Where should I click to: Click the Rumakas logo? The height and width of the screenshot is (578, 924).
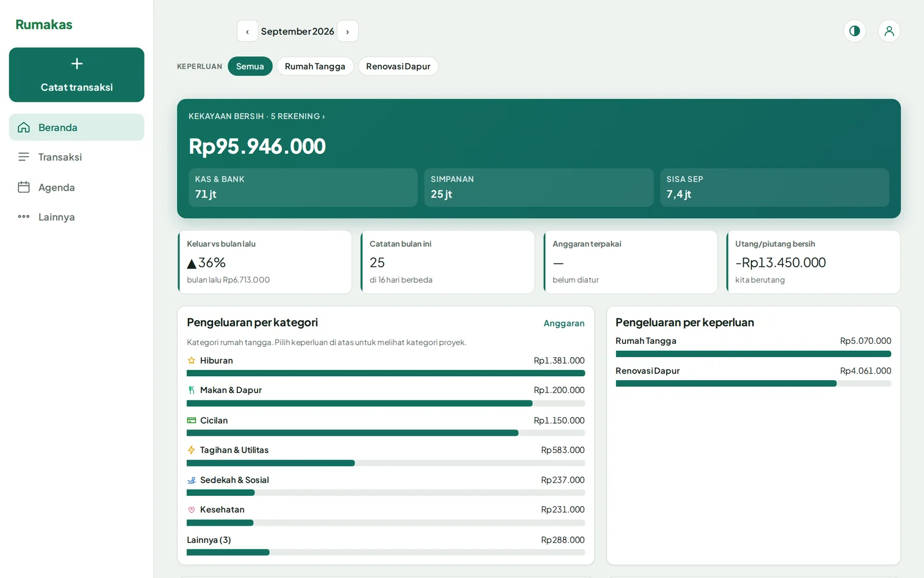44,24
